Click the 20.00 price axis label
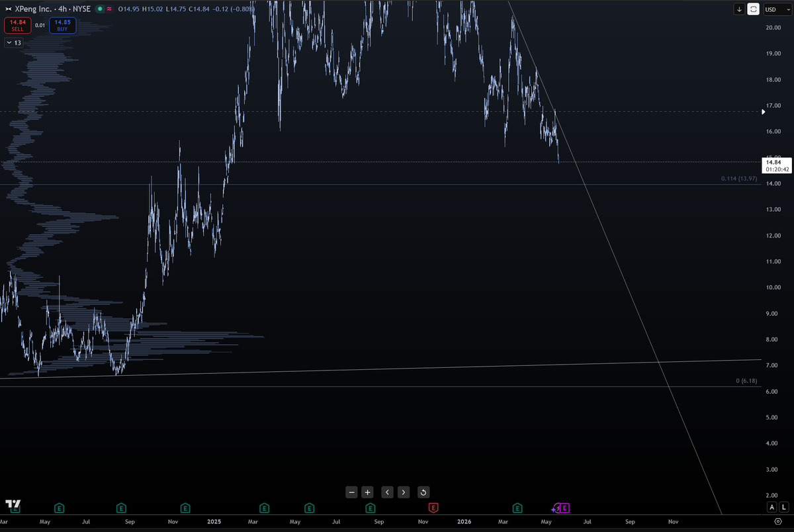Screen dimensions: 794x532 coord(773,27)
